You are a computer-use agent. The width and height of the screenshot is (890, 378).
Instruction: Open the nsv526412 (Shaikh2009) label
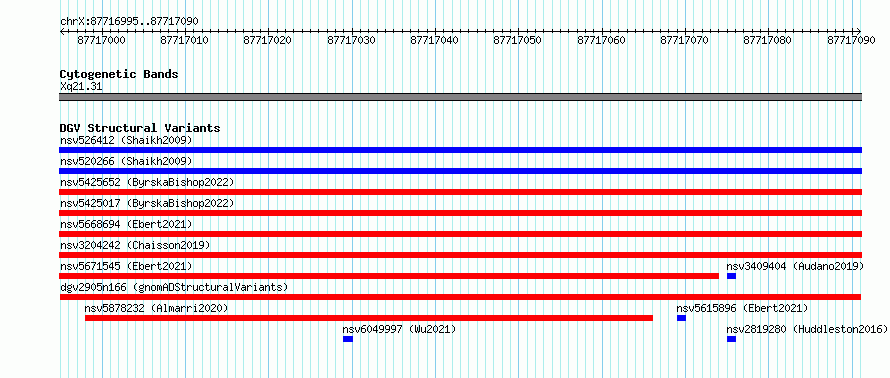tap(126, 140)
